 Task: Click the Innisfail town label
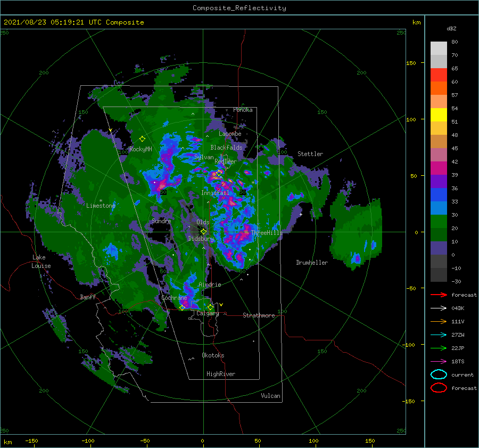[215, 193]
